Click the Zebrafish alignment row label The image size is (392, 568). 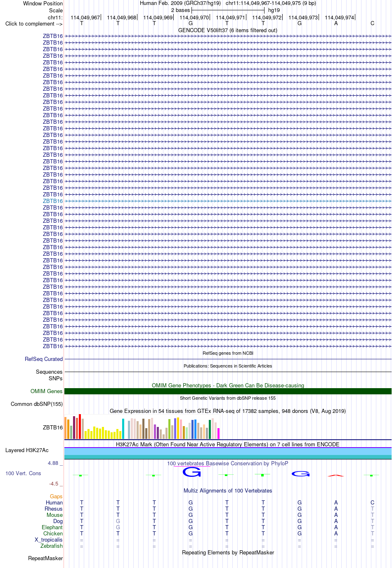(x=52, y=546)
